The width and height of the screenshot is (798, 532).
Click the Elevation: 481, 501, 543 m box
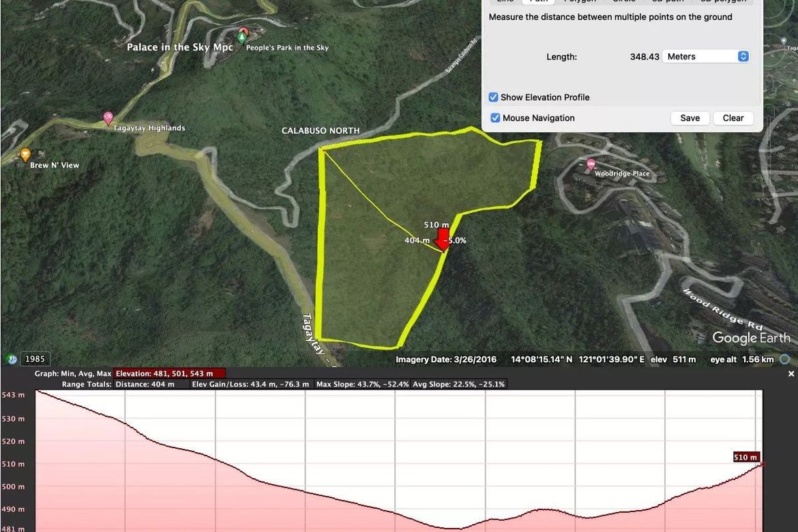[x=170, y=374]
